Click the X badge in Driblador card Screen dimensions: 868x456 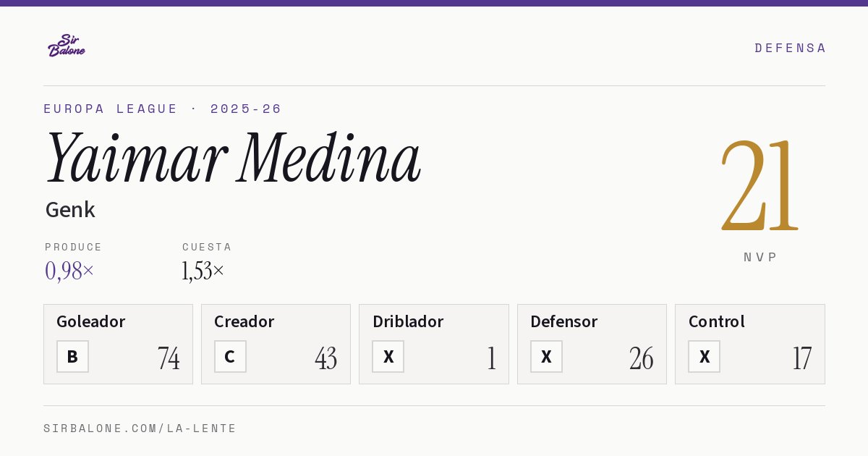[x=388, y=357]
